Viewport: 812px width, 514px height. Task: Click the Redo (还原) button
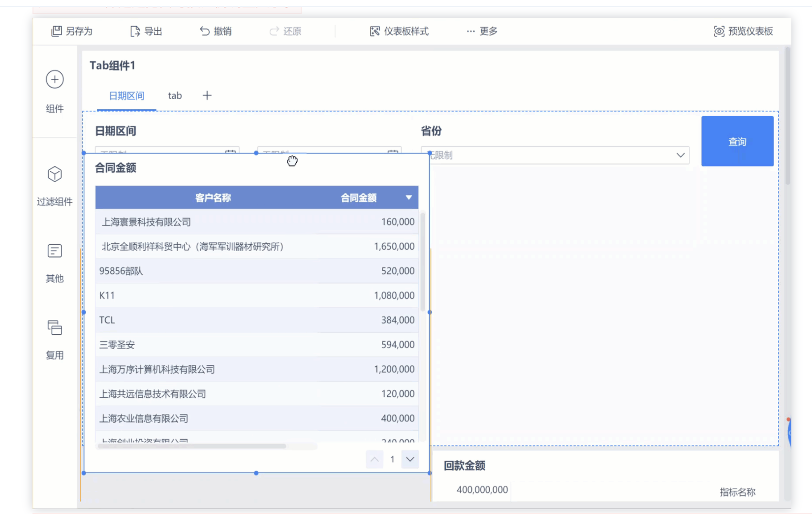[x=285, y=31]
